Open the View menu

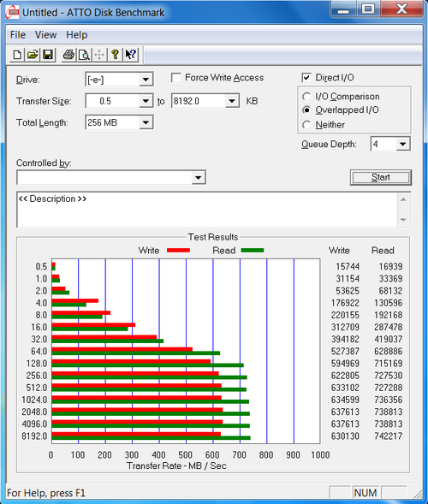[45, 35]
